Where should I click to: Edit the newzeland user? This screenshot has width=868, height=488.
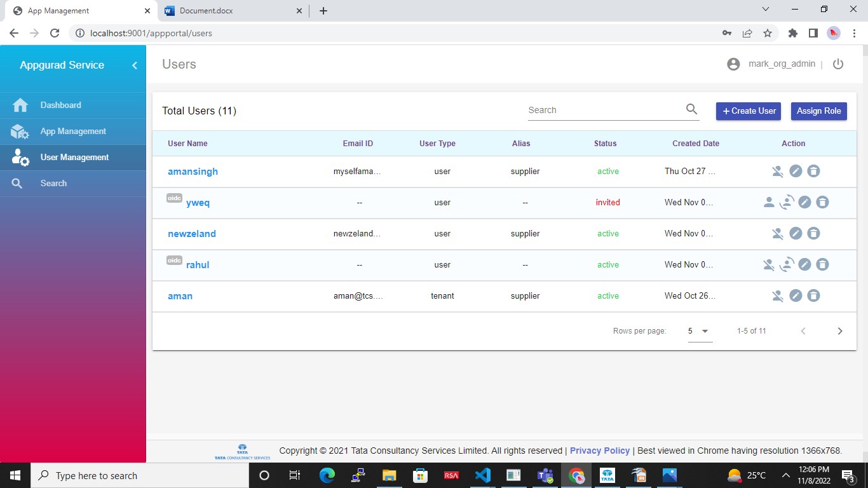796,233
